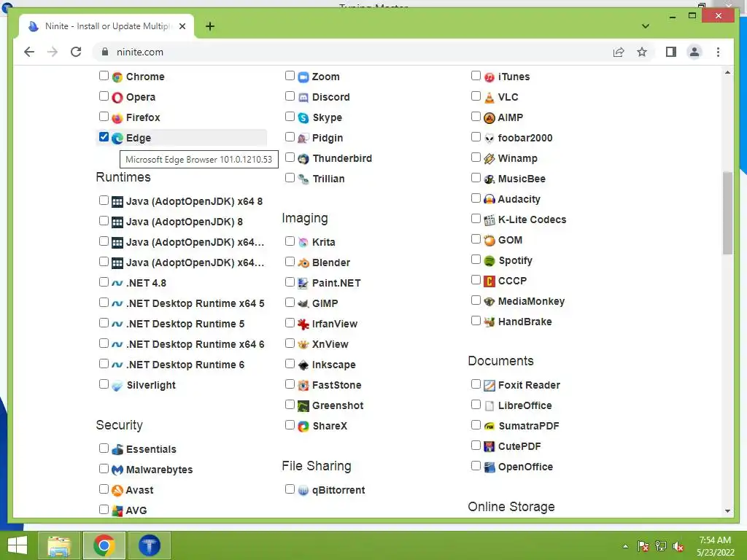The height and width of the screenshot is (560, 747).
Task: Click the Winamp label
Action: coord(517,158)
